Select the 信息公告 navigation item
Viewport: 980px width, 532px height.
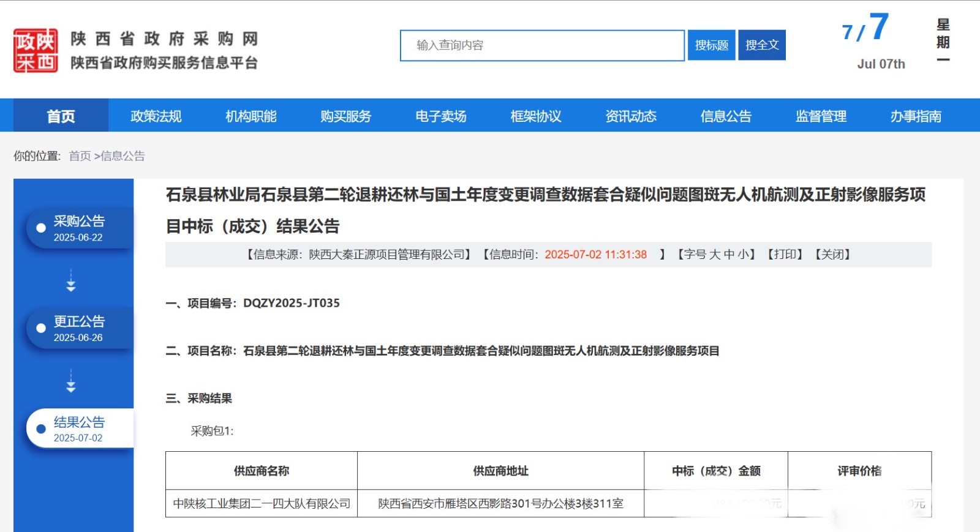[726, 116]
